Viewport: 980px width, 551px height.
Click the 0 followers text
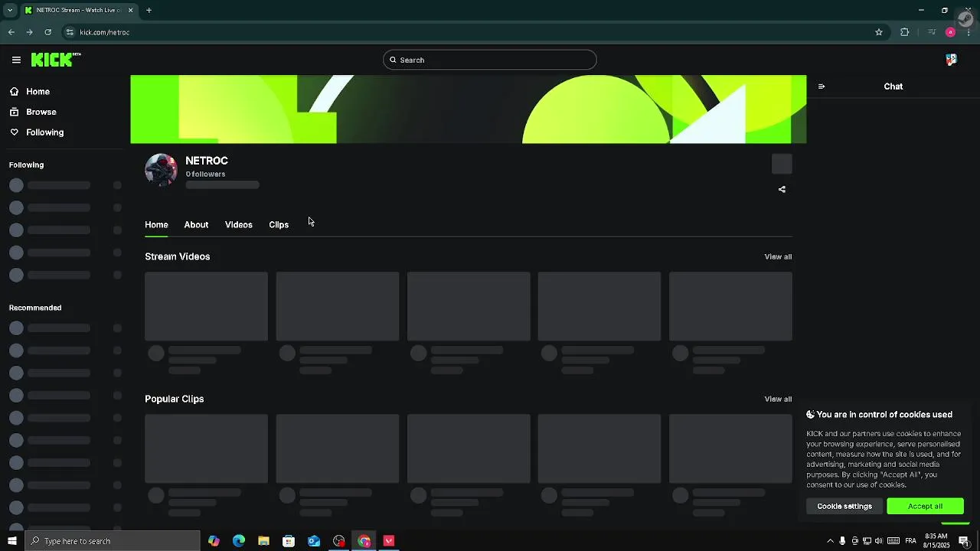click(x=205, y=174)
